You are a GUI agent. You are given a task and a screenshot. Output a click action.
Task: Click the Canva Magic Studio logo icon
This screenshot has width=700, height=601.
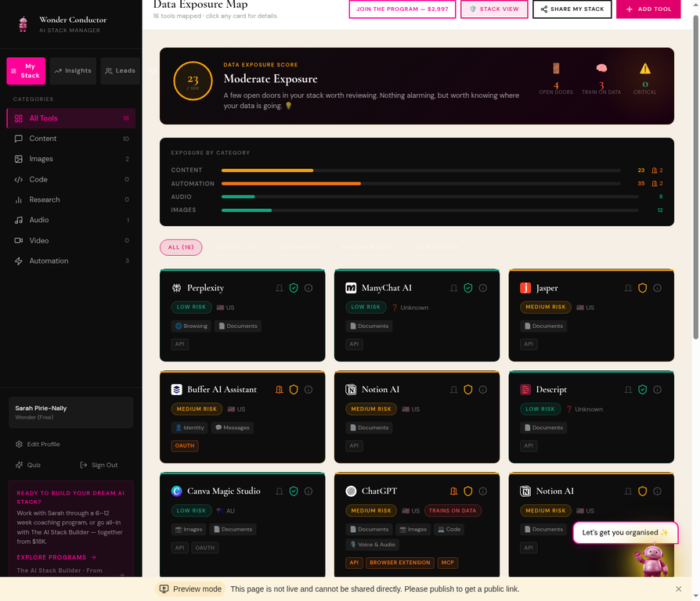176,491
